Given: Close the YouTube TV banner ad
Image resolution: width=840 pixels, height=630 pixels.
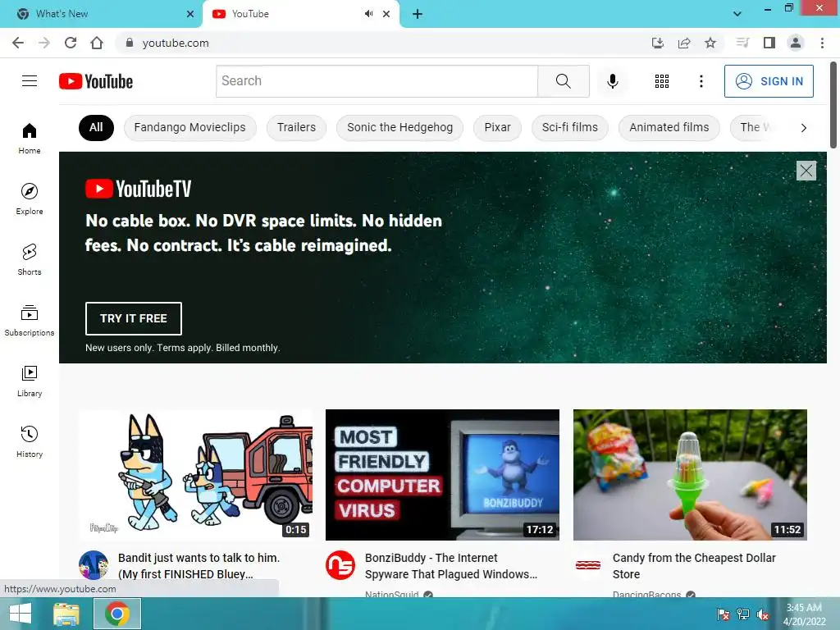Looking at the screenshot, I should pyautogui.click(x=806, y=171).
